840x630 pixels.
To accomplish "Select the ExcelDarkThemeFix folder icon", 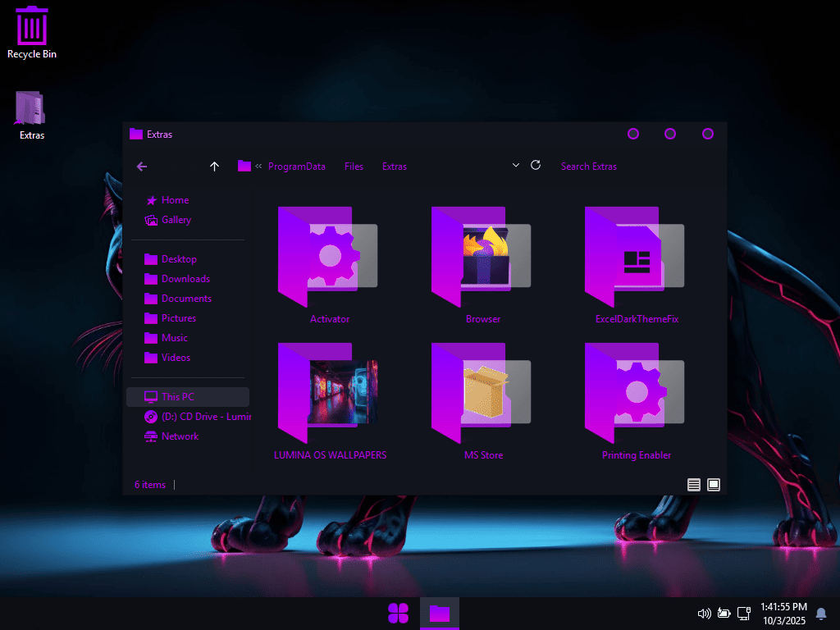I will pyautogui.click(x=635, y=257).
